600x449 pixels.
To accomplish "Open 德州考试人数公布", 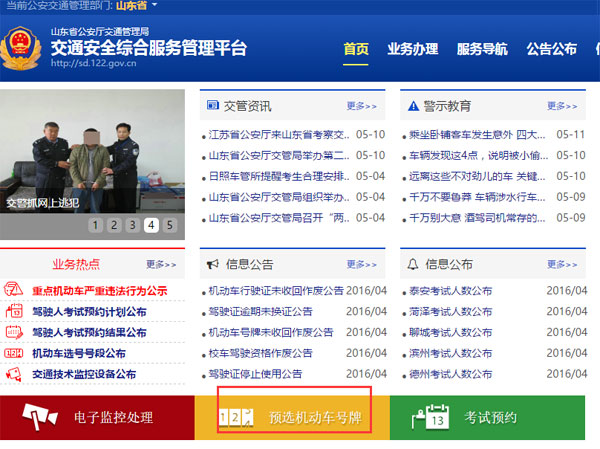I will 451,374.
